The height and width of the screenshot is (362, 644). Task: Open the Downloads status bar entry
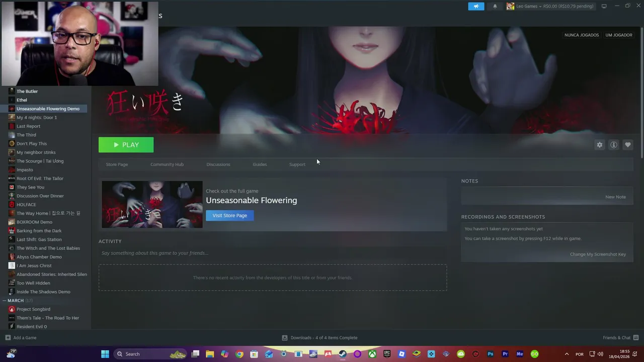319,338
